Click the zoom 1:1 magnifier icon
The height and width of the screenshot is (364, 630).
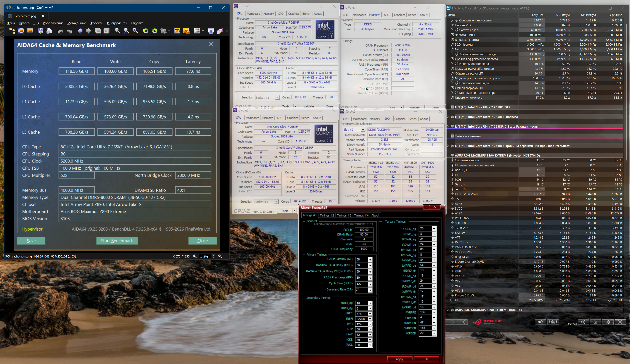point(126,31)
